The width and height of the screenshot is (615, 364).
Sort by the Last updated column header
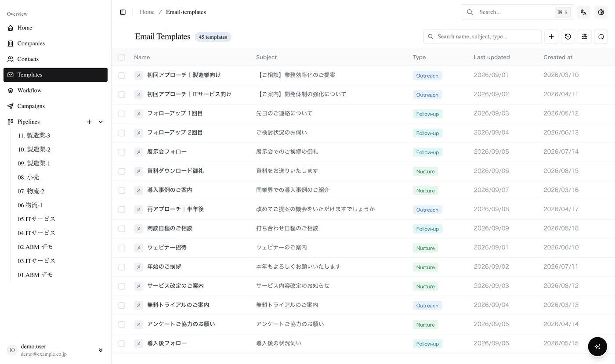pos(492,57)
